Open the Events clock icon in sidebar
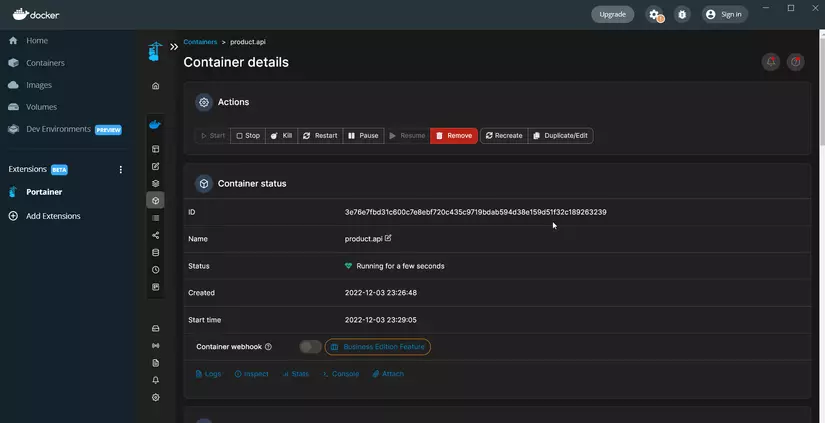The image size is (825, 423). pyautogui.click(x=155, y=270)
